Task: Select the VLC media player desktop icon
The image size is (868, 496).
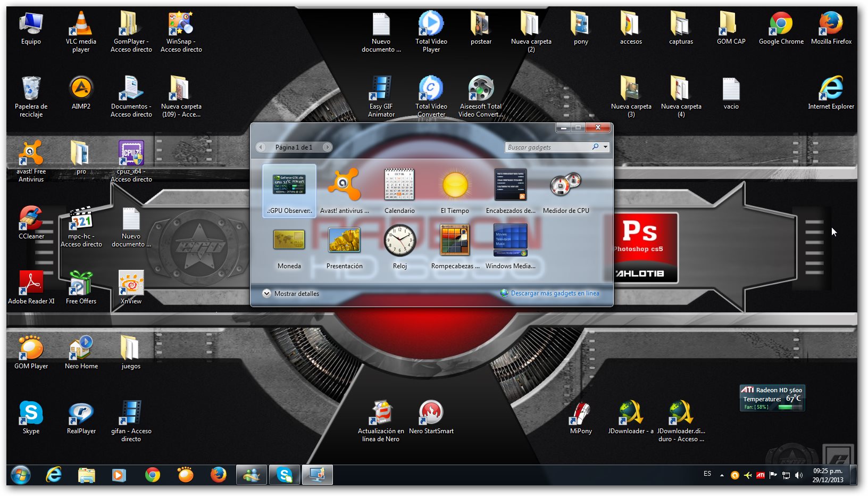Action: [81, 32]
